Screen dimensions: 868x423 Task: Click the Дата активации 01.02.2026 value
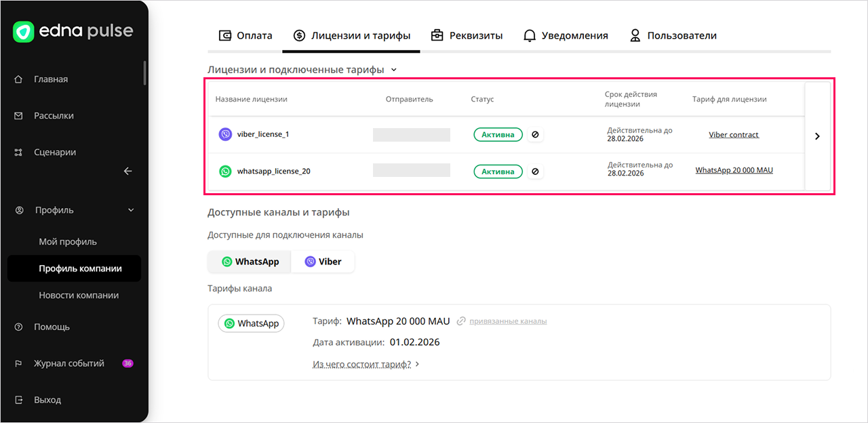(414, 342)
